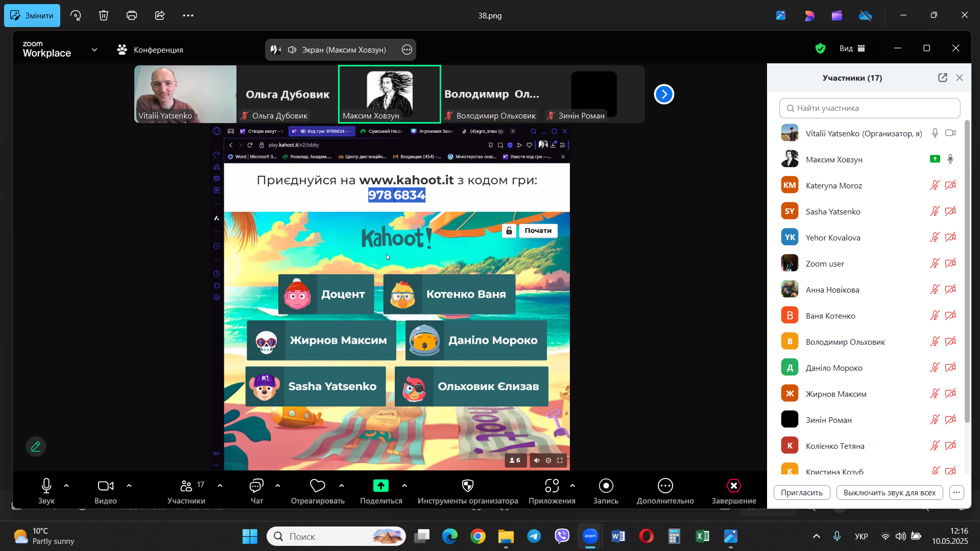Click the taskbar Поиск search box
Image resolution: width=980 pixels, height=551 pixels.
coord(336,536)
